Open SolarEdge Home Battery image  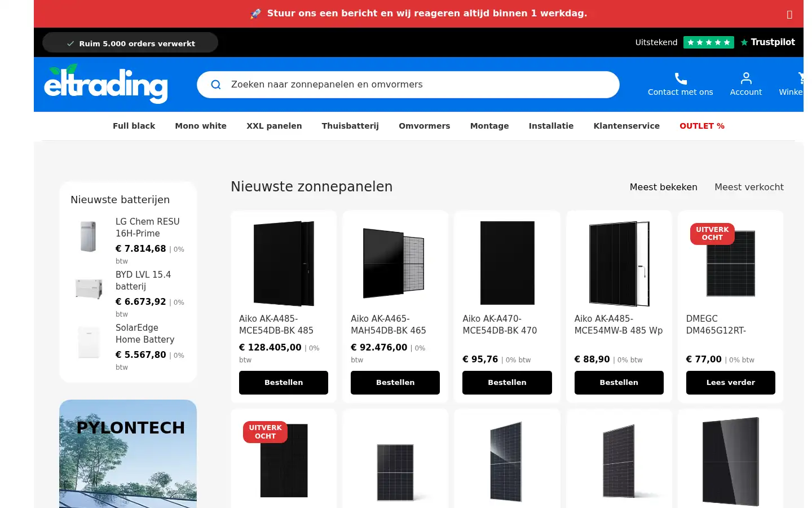pos(89,342)
